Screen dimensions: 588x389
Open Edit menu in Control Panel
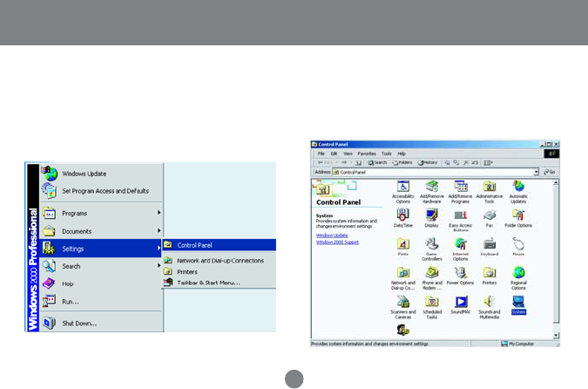tap(334, 154)
